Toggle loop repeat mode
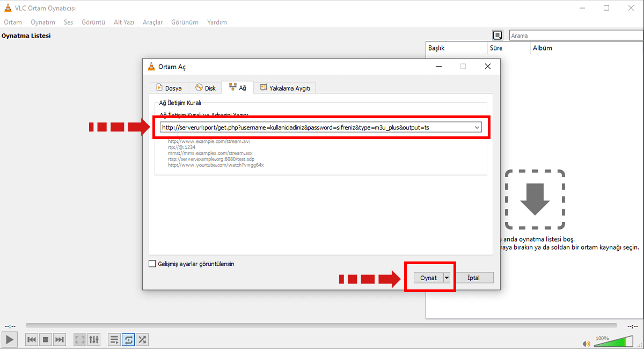Viewport: 644px width, 349px height. coord(128,339)
